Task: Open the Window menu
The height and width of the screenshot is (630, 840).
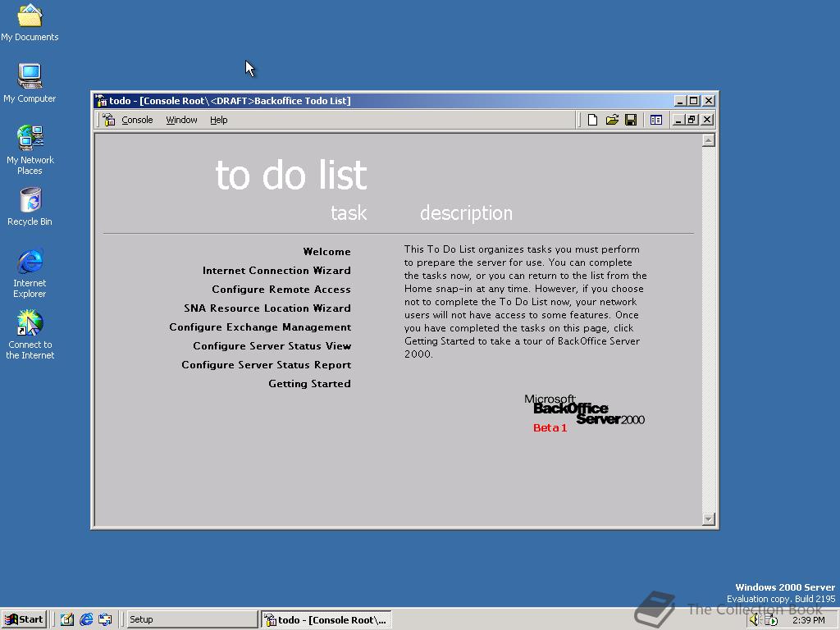Action: [181, 120]
